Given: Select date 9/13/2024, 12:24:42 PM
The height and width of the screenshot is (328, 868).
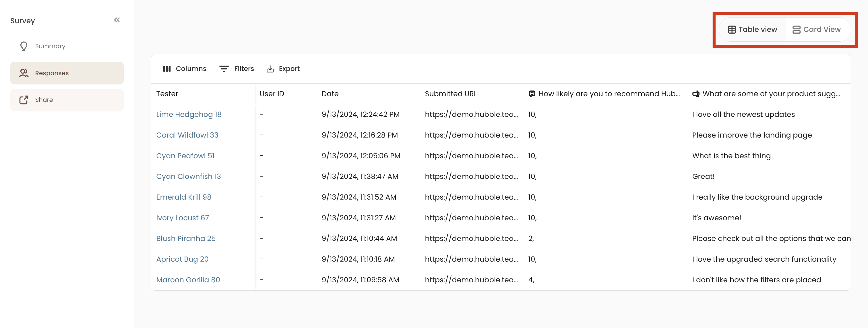Looking at the screenshot, I should (361, 115).
